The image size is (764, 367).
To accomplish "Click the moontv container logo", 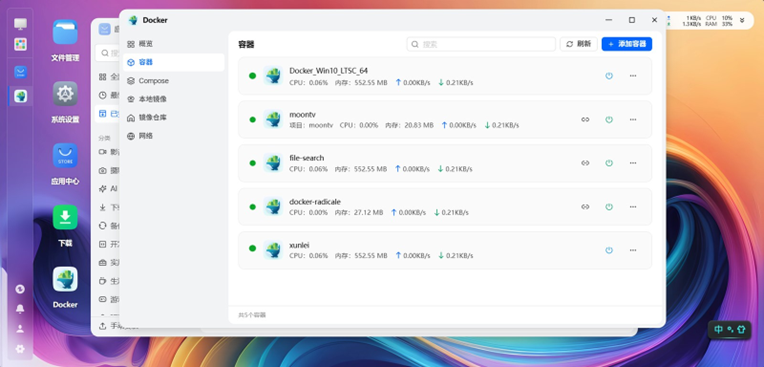I will point(273,119).
